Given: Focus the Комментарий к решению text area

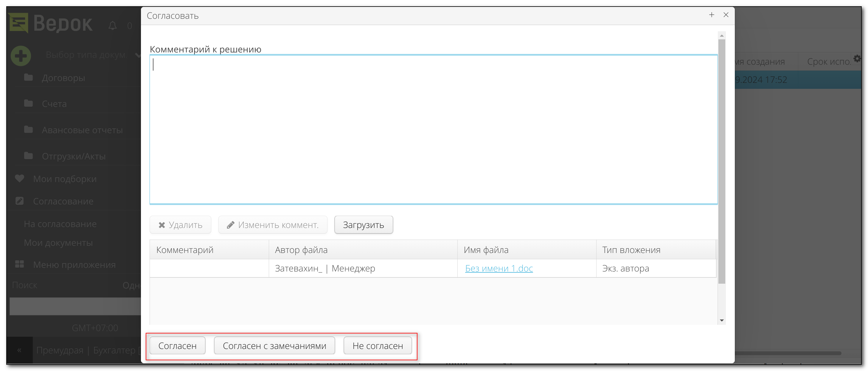Looking at the screenshot, I should (x=433, y=129).
